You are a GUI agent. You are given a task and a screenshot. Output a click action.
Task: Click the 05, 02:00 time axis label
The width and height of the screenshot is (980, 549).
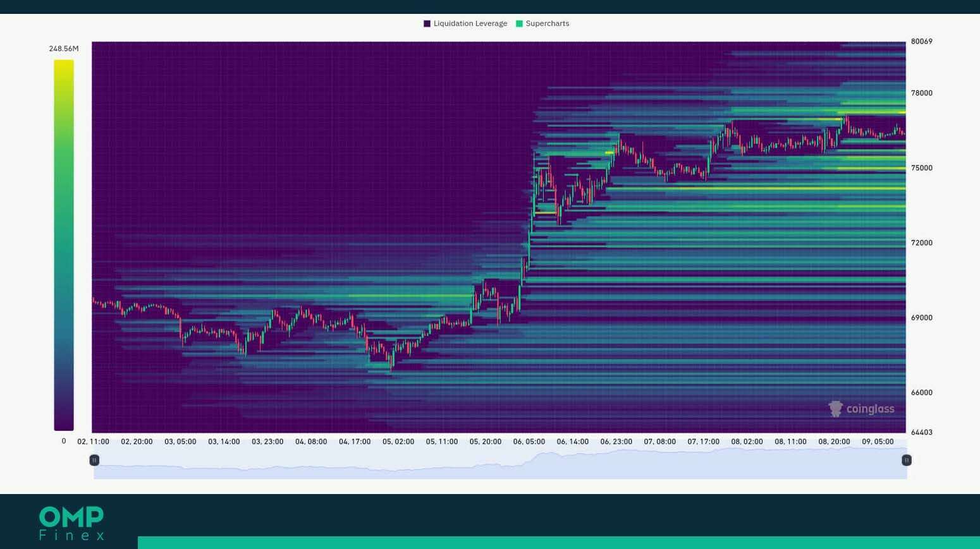point(398,442)
